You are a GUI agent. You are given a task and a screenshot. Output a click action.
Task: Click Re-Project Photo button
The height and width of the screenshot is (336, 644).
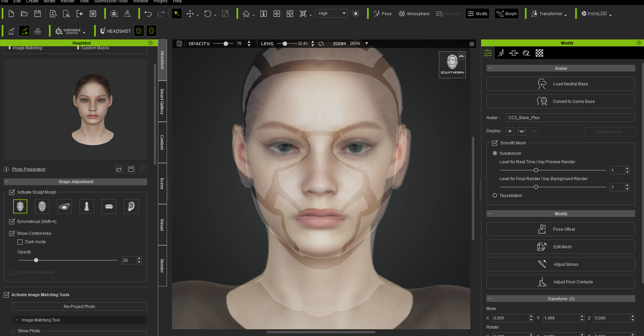[80, 306]
